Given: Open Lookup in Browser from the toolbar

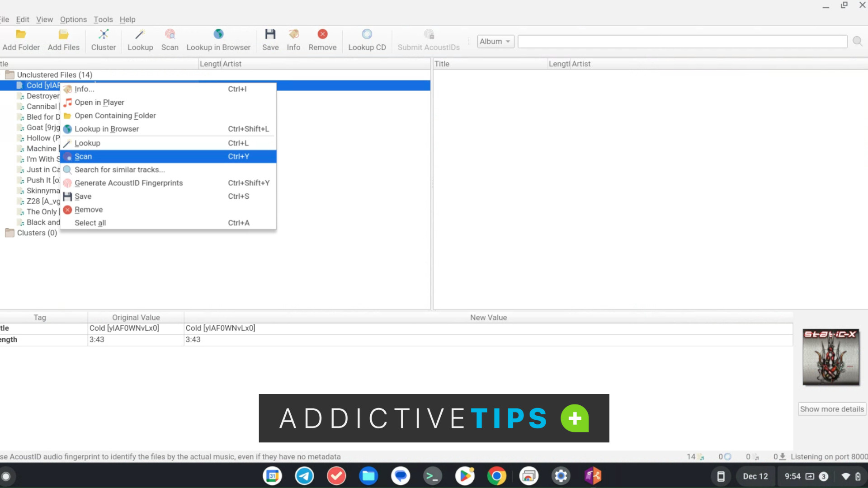Looking at the screenshot, I should (219, 40).
